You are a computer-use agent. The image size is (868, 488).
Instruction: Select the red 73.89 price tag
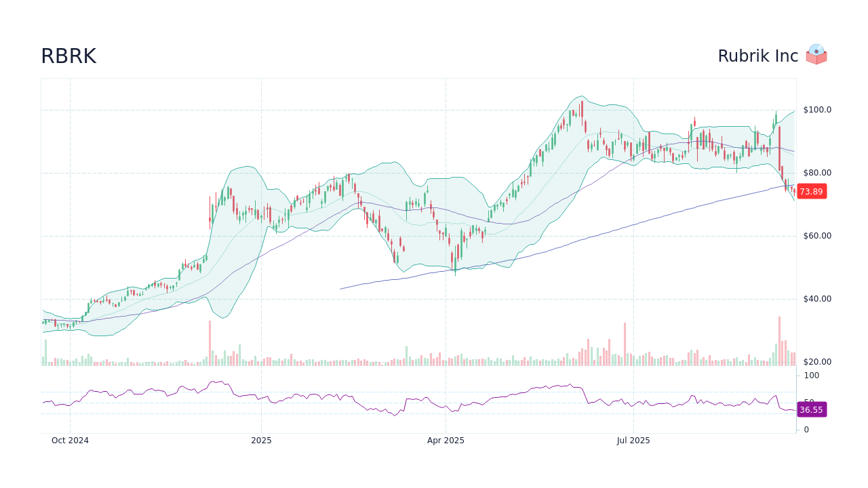point(812,191)
